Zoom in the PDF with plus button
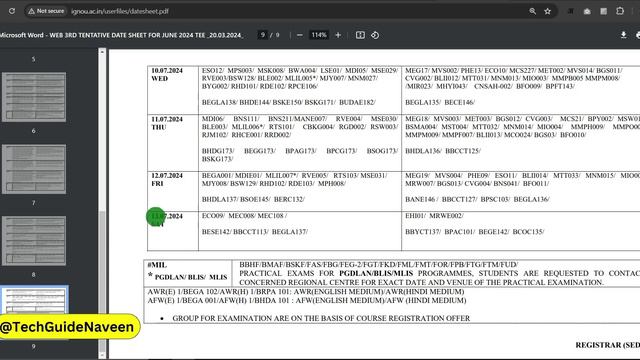Viewport: 640px width, 360px height. [x=338, y=35]
